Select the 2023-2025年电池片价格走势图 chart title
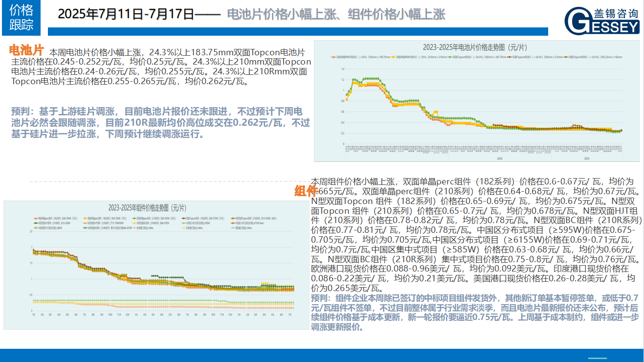 (475, 47)
